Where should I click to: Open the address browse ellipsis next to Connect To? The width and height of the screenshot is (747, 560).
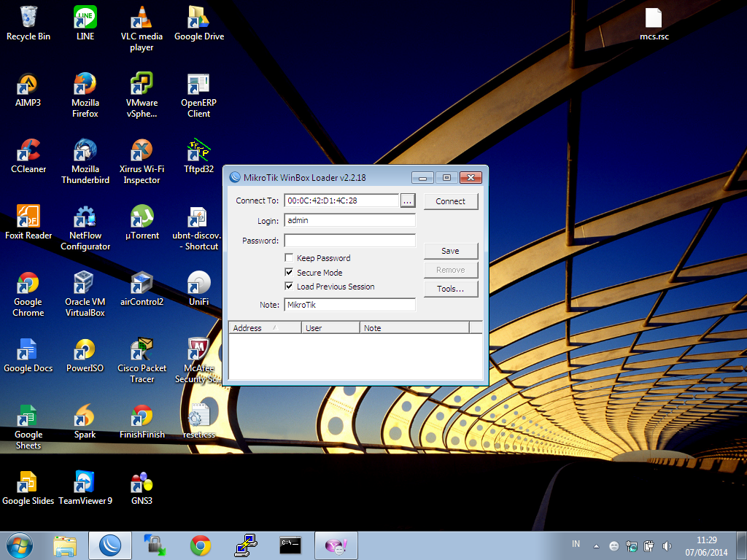[408, 201]
